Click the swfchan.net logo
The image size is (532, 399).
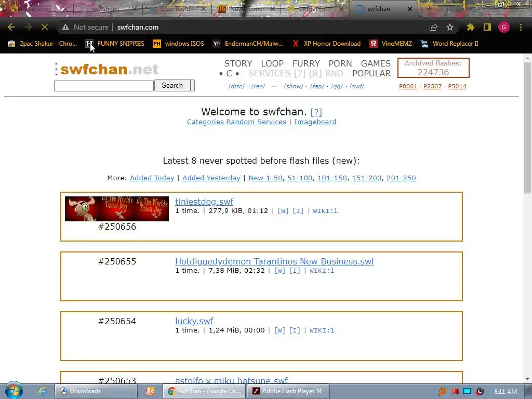tap(109, 69)
